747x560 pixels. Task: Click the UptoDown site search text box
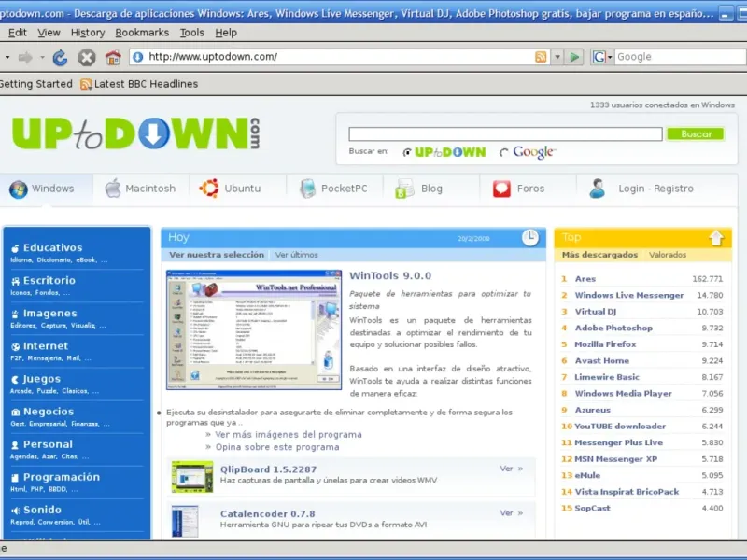(505, 133)
